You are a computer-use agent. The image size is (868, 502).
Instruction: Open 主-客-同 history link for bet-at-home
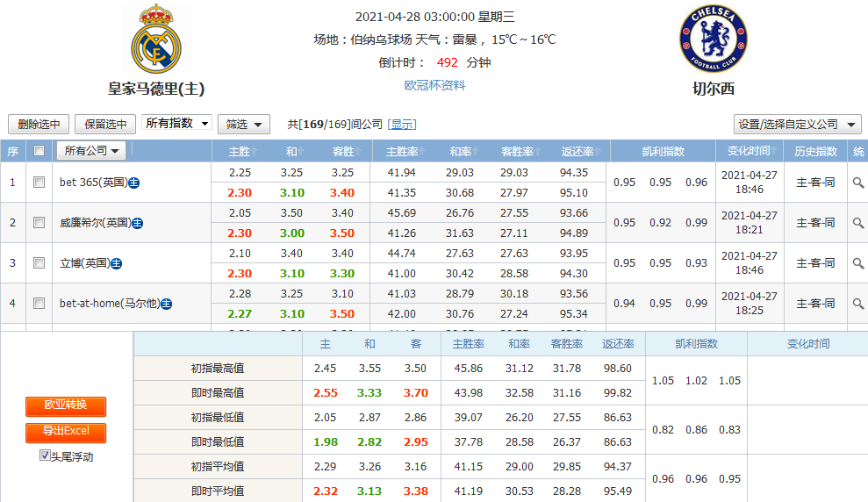(x=815, y=304)
